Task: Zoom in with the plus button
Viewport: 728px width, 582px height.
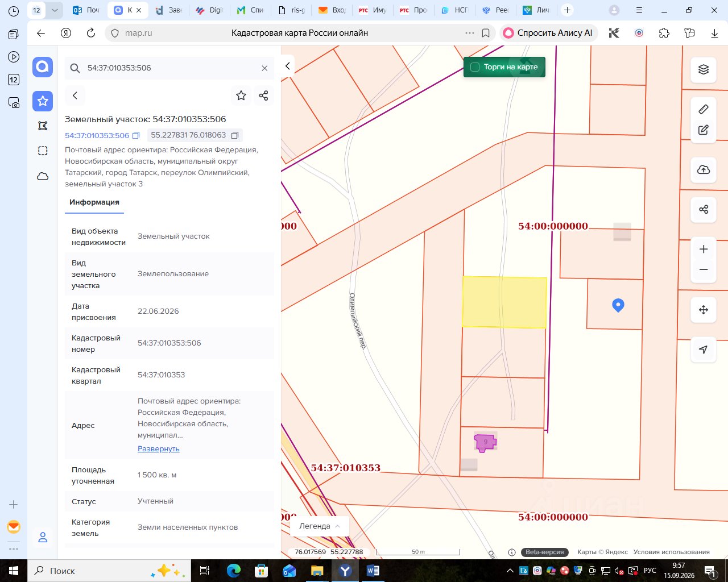Action: (x=704, y=249)
